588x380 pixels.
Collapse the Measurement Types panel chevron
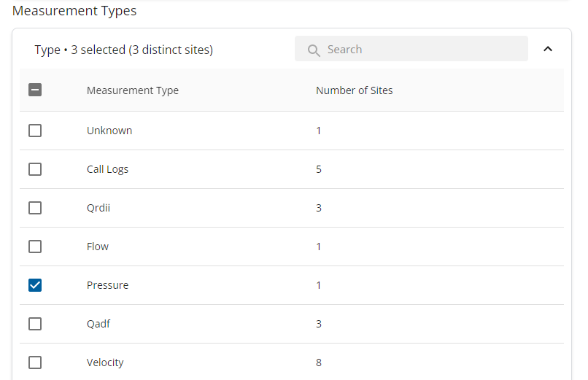click(x=548, y=49)
